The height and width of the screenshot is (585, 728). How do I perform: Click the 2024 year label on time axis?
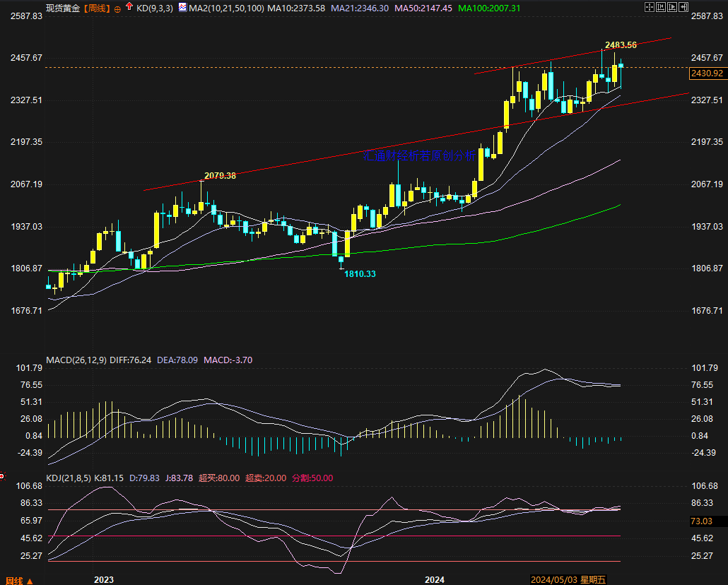[434, 579]
